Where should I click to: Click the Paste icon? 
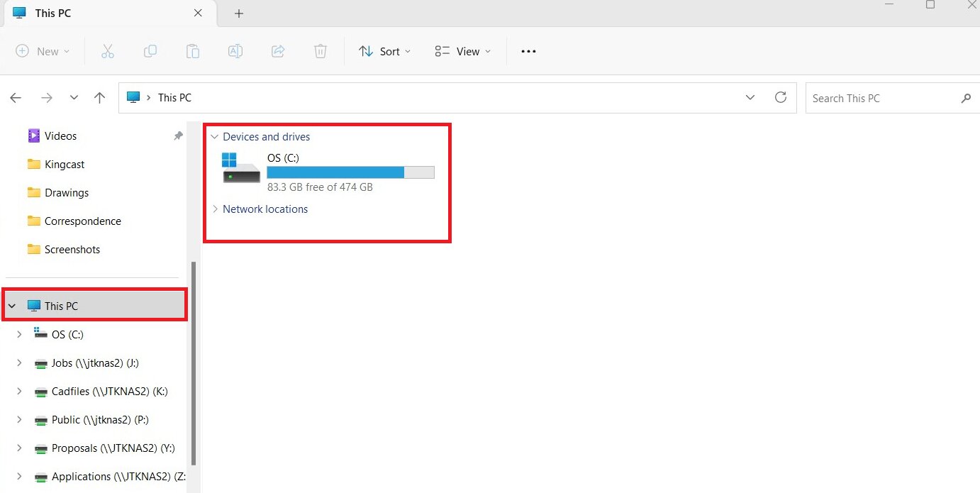pos(193,50)
